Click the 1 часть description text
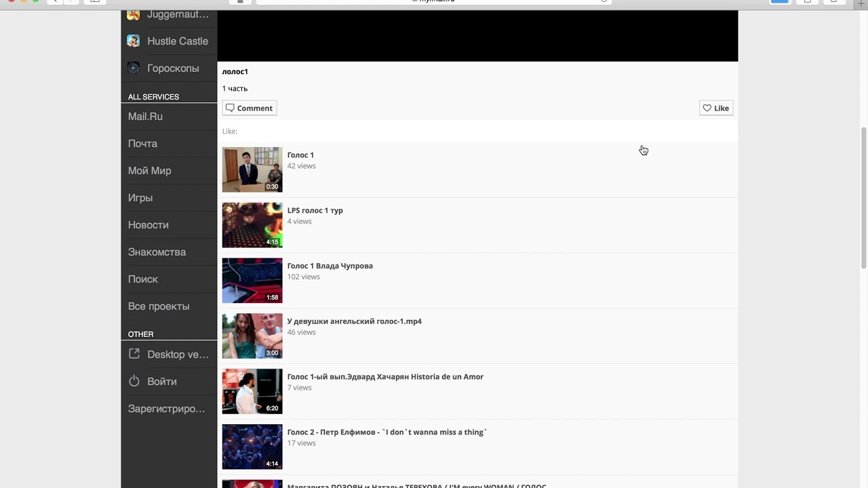The width and height of the screenshot is (868, 488). coord(235,89)
